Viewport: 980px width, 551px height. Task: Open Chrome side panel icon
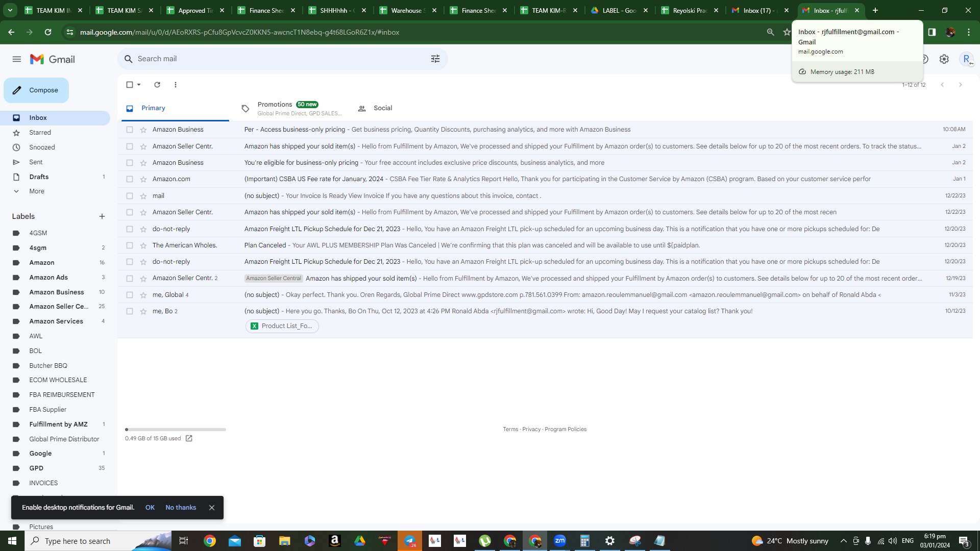pyautogui.click(x=932, y=32)
